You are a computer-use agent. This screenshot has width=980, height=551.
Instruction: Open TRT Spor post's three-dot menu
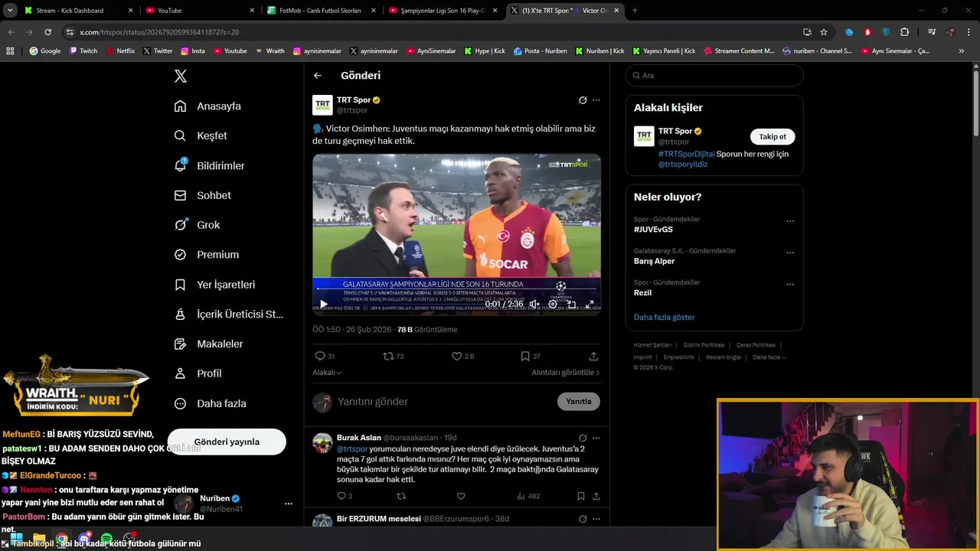[x=596, y=100]
